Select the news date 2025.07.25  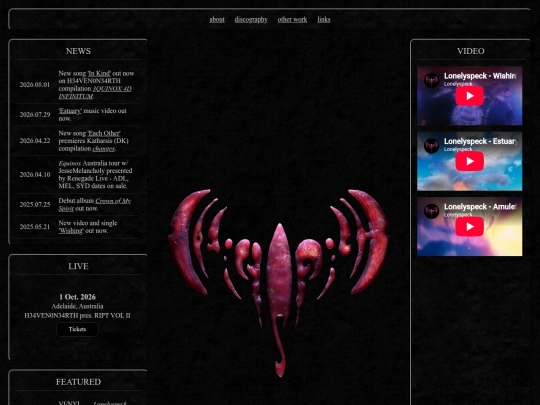click(x=35, y=205)
